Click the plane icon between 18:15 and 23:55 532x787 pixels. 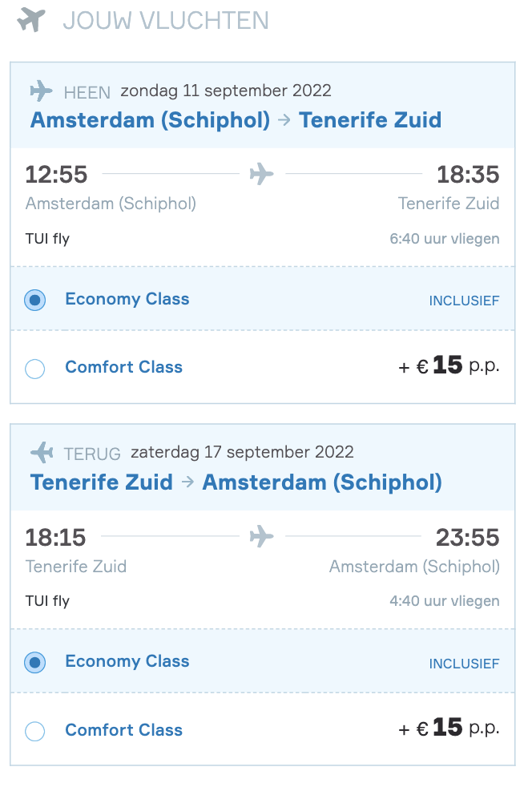point(262,536)
